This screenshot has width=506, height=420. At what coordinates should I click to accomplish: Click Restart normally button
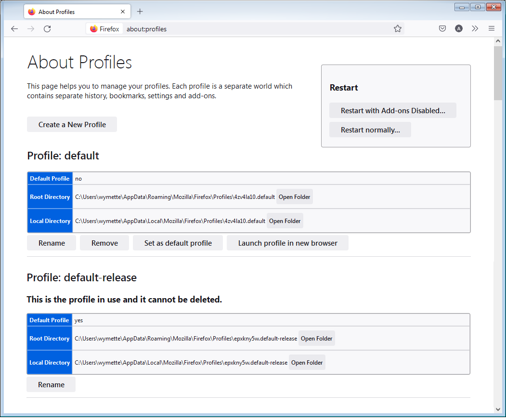tap(370, 130)
